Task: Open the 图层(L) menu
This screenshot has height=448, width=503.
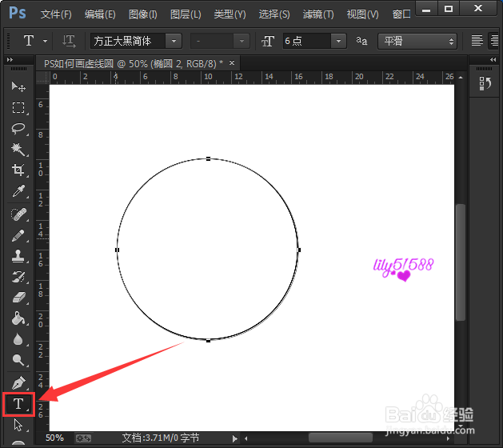Action: 186,14
